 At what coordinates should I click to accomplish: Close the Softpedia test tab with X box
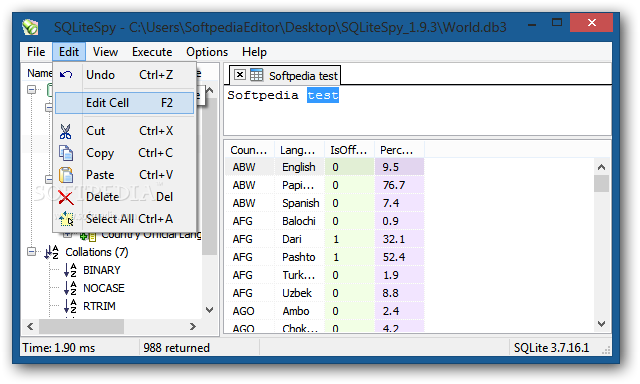(x=240, y=75)
